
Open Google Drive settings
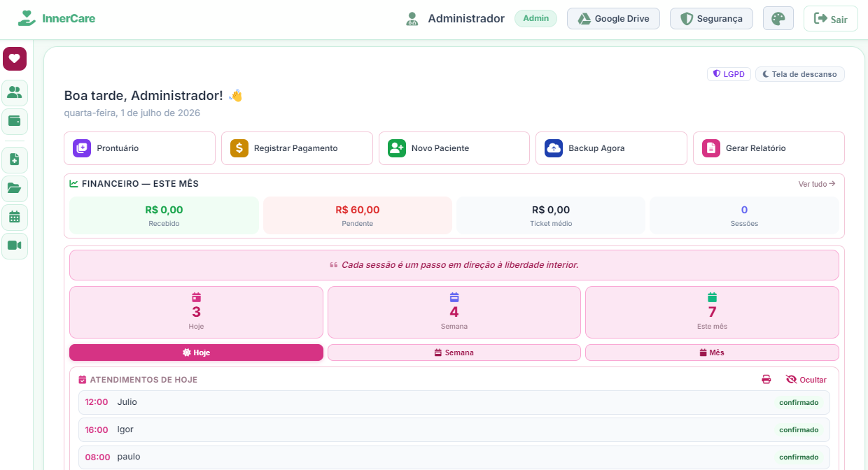pyautogui.click(x=613, y=19)
